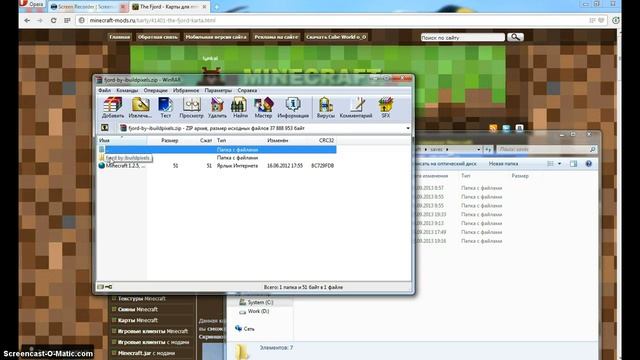This screenshot has width=640, height=360.
Task: Click the browser forward arrow
Action: pos(40,20)
